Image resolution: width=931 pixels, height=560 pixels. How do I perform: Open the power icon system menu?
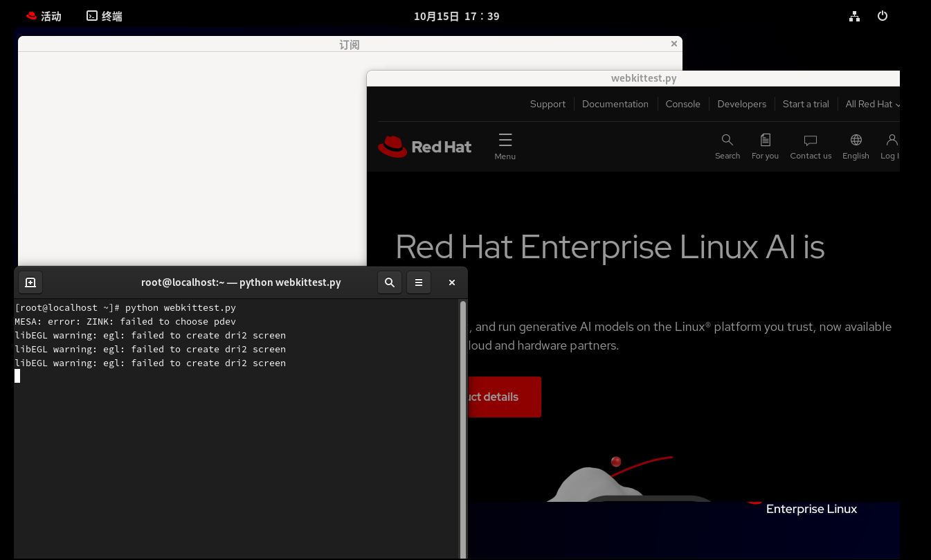[x=883, y=16]
